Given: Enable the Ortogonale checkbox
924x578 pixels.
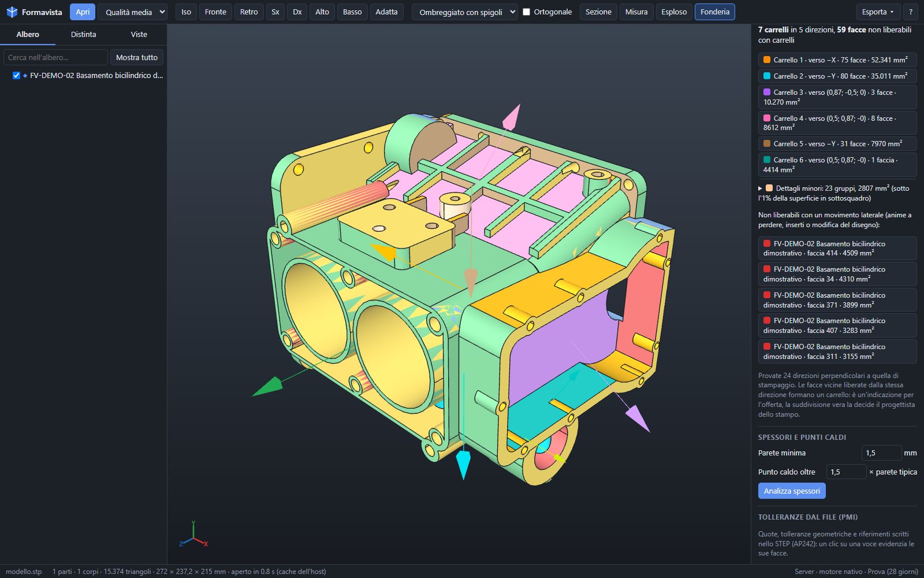Looking at the screenshot, I should pos(526,12).
